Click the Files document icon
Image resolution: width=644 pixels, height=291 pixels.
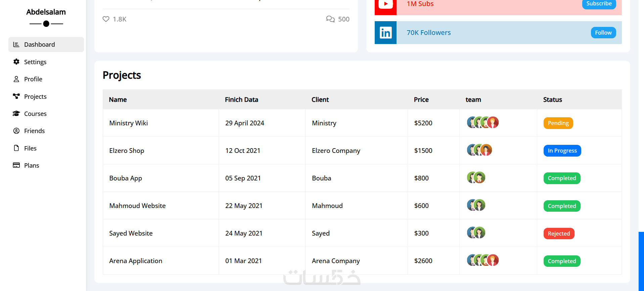pos(16,148)
